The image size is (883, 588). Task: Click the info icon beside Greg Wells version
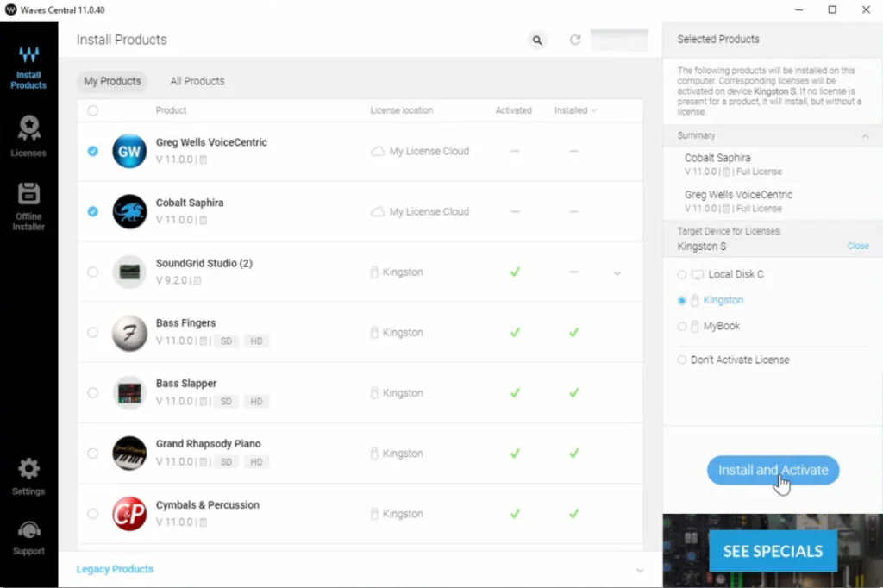204,160
